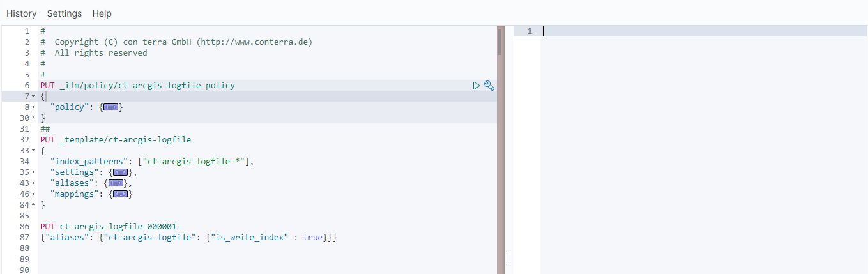Click the fold end arrow on line 84
Viewport: 868px width, 274px height.
tap(33, 205)
